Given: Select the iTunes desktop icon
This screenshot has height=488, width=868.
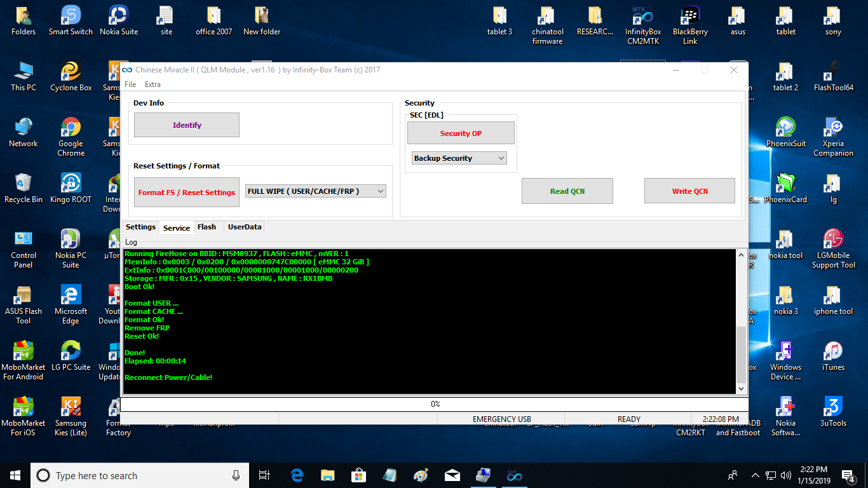Looking at the screenshot, I should (833, 357).
